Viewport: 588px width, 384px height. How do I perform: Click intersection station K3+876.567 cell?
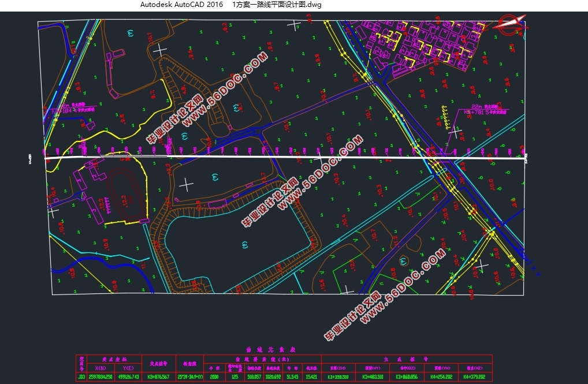(159, 376)
